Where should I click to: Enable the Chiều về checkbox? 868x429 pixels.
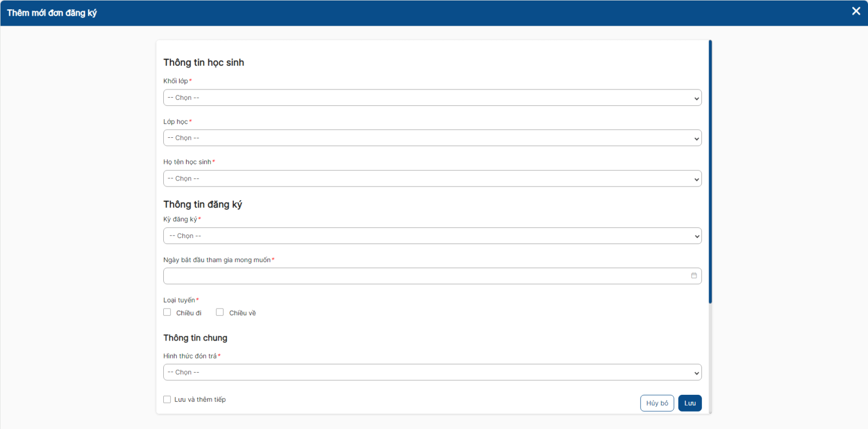click(x=220, y=312)
